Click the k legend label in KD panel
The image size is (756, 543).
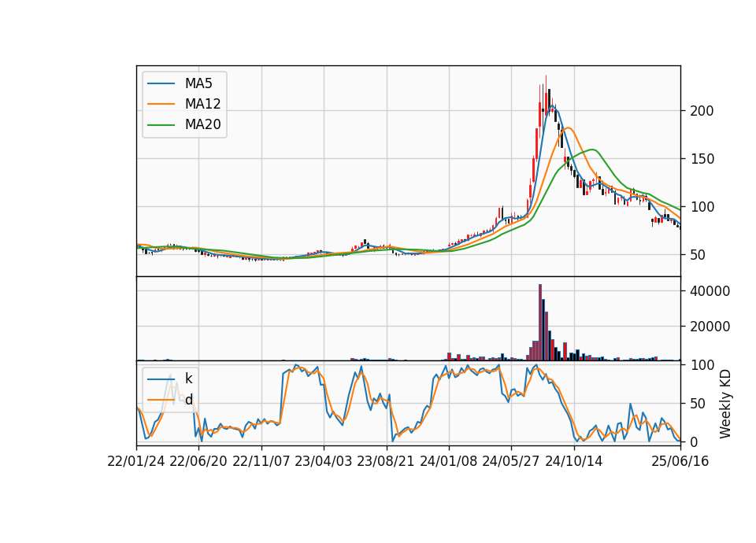188,379
